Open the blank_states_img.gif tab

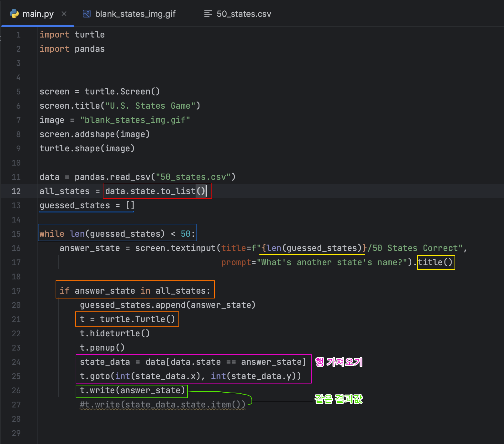(x=129, y=14)
